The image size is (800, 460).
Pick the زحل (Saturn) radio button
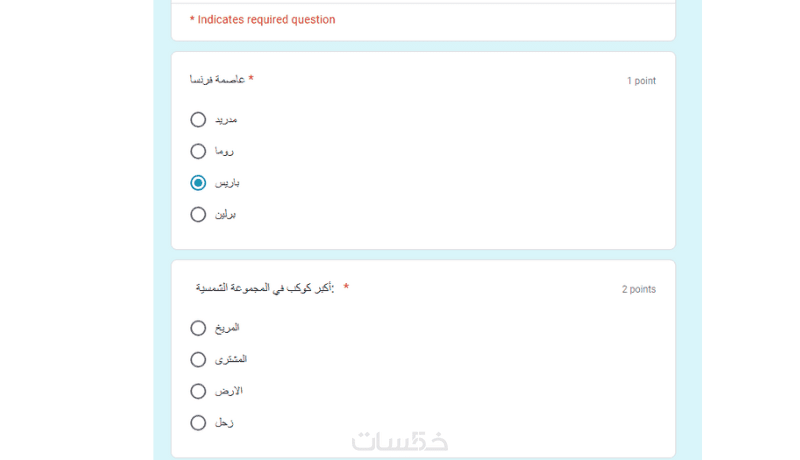(198, 423)
